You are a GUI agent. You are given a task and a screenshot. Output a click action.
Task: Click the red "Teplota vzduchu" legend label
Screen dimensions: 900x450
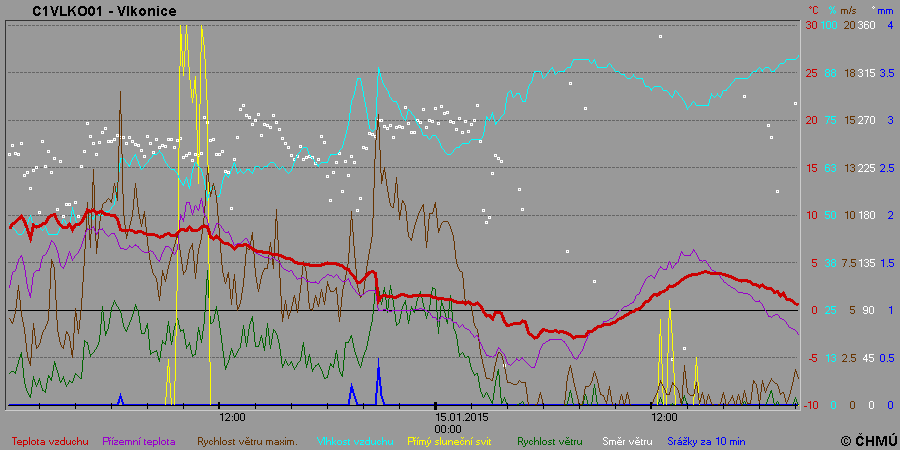point(50,441)
